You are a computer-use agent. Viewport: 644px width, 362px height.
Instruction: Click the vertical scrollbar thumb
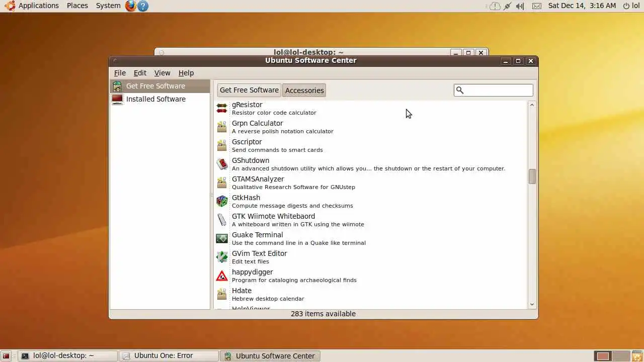point(532,176)
